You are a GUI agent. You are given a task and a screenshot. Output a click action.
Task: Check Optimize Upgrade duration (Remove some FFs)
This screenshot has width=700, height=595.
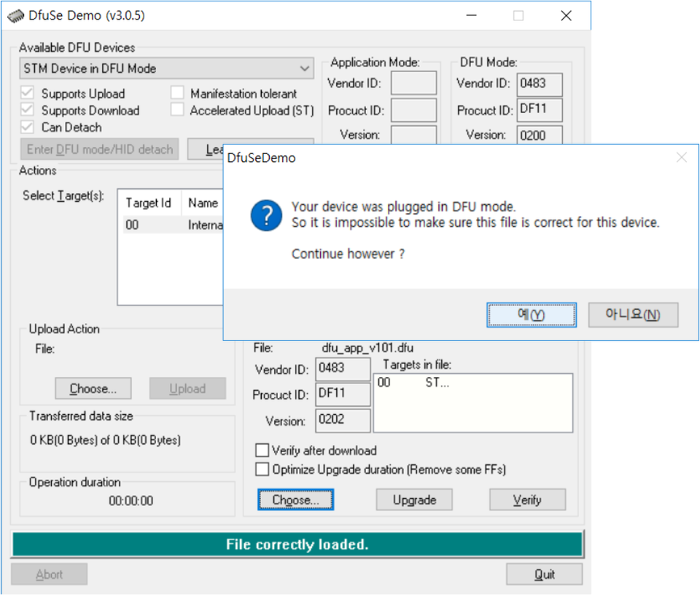pyautogui.click(x=262, y=469)
